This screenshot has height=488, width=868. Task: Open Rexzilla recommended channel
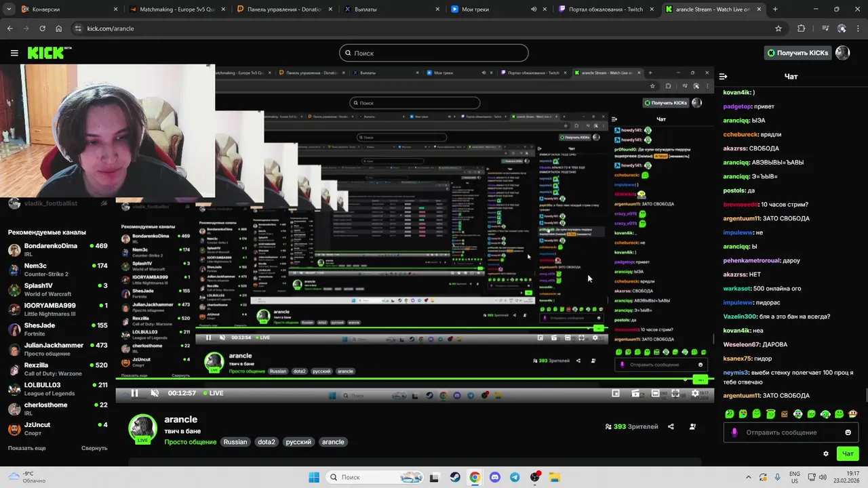(x=58, y=369)
